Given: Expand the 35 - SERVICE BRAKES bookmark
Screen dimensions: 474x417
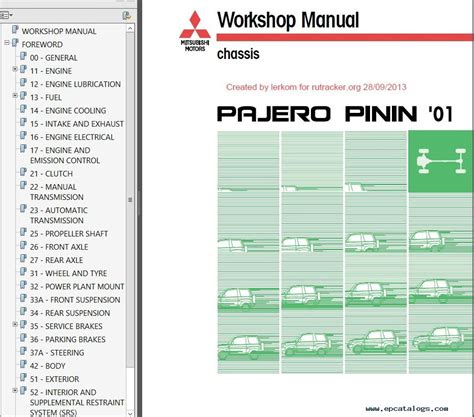Looking at the screenshot, I should point(15,324).
